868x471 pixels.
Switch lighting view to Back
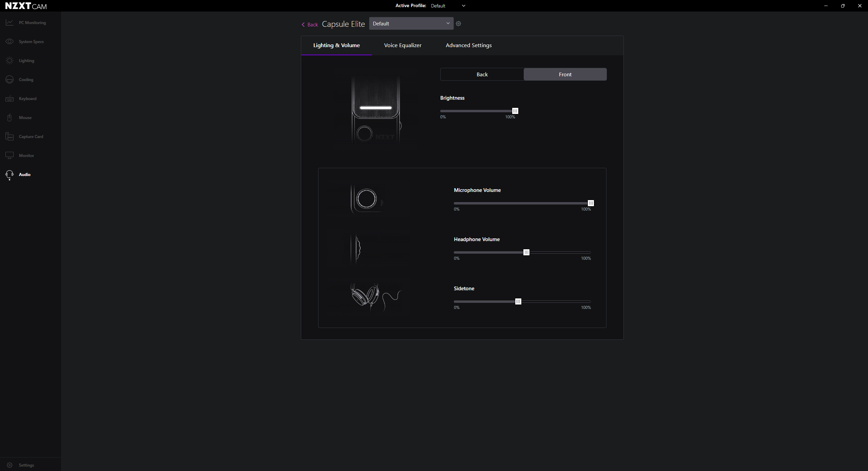482,74
